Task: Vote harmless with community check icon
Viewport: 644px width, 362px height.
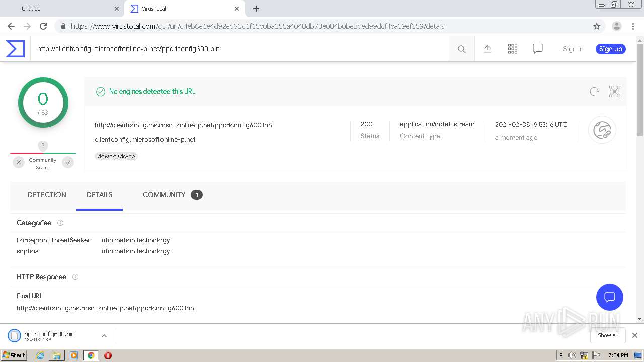Action: [68, 162]
